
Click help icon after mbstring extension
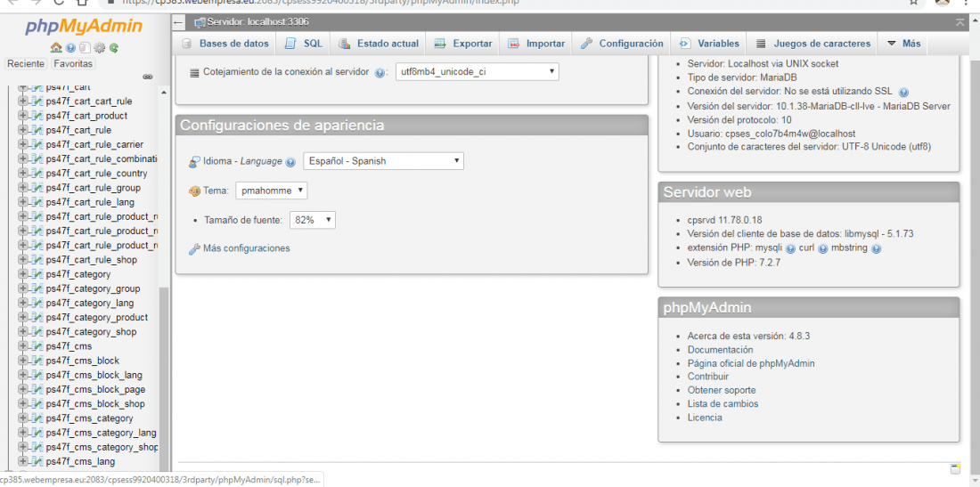[877, 248]
